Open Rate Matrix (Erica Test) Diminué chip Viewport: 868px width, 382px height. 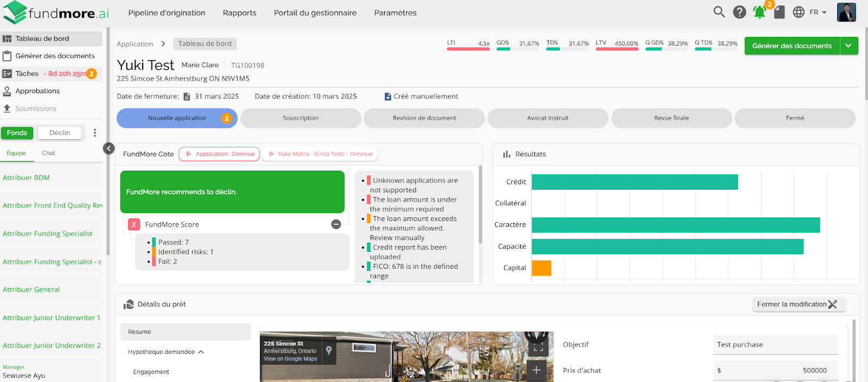(x=320, y=154)
